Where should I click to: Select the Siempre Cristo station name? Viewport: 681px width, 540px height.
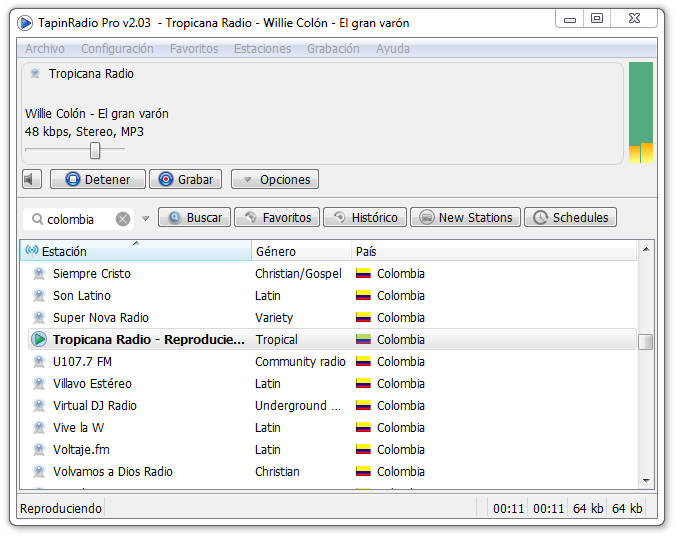[x=92, y=274]
